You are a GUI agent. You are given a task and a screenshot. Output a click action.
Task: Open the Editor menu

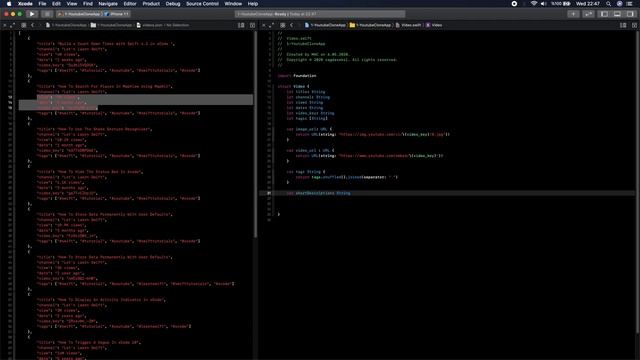point(130,4)
